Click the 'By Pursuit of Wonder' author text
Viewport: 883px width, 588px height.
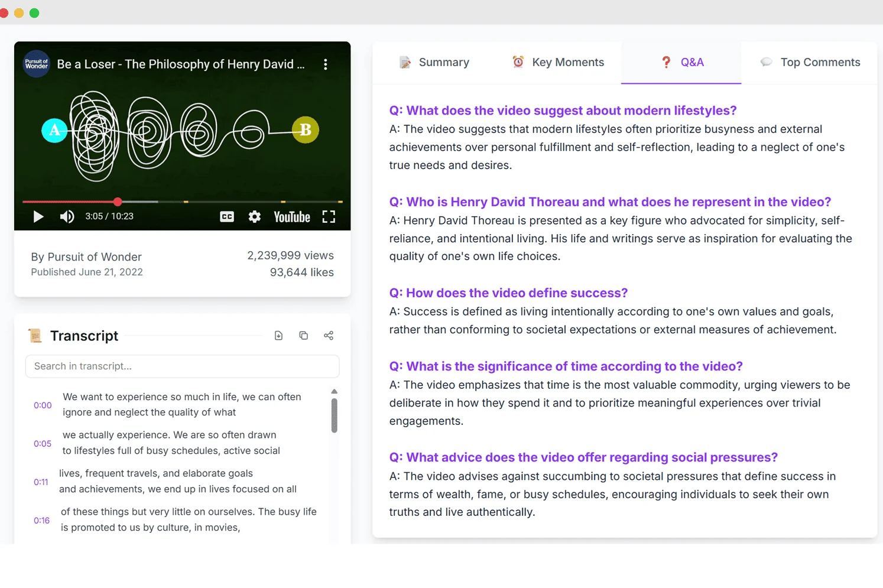click(x=86, y=257)
